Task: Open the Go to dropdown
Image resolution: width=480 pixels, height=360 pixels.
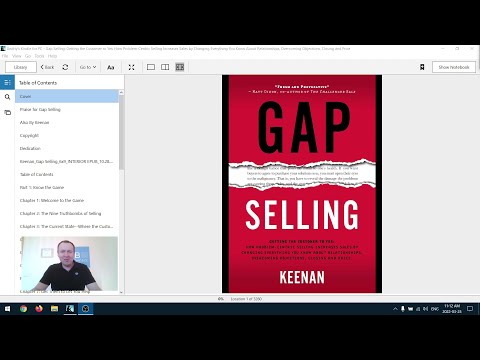Action: [x=88, y=67]
